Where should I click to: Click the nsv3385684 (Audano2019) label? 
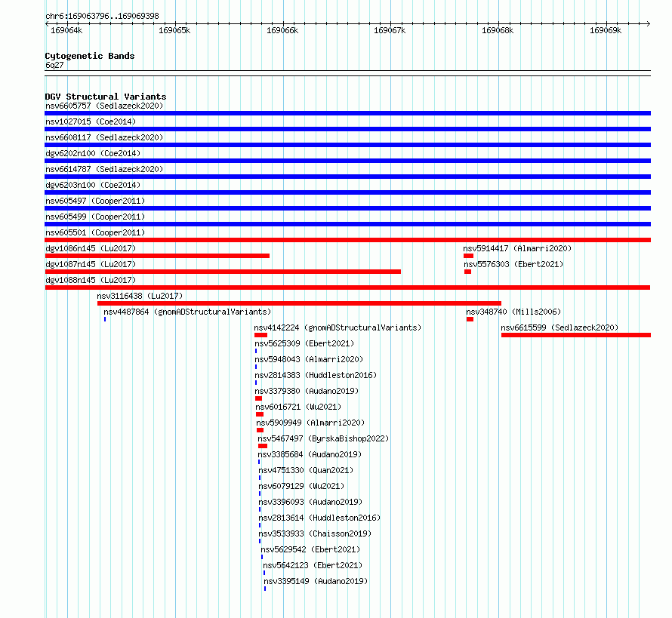tap(310, 454)
